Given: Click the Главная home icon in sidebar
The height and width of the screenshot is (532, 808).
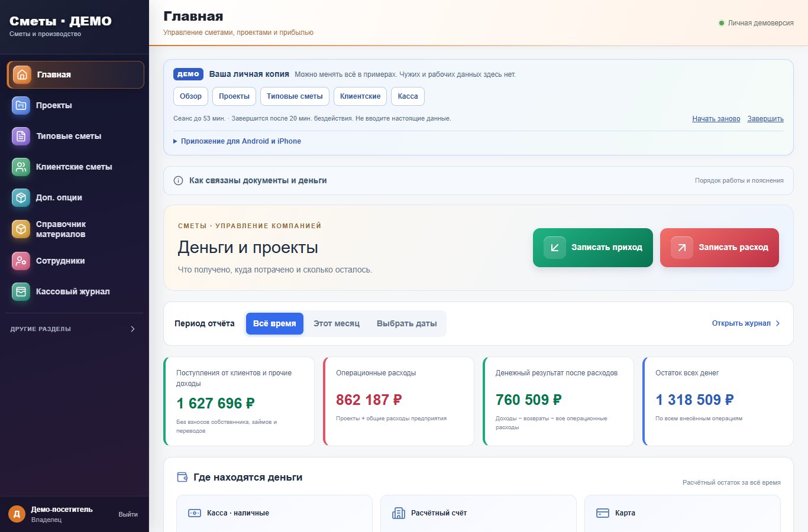Looking at the screenshot, I should pos(22,74).
